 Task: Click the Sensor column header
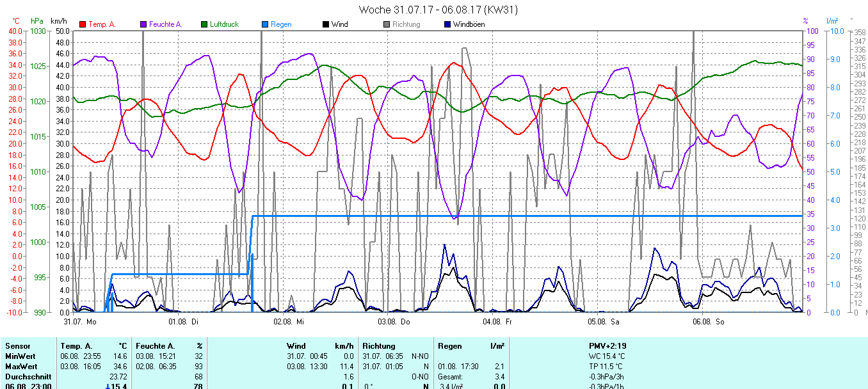(x=17, y=346)
